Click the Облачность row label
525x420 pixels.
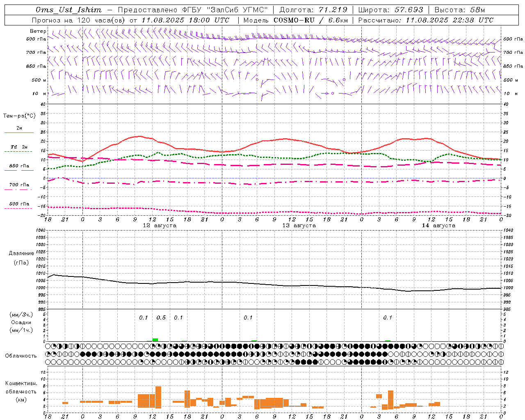[21, 356]
